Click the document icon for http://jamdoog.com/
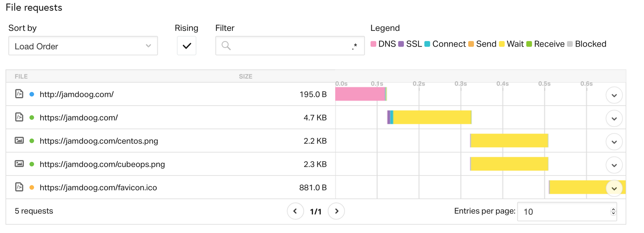644x233 pixels. [19, 94]
